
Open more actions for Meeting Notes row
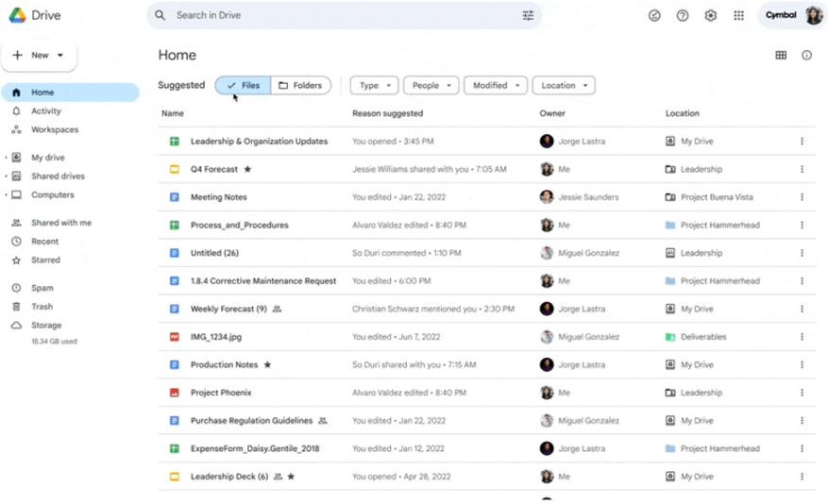pyautogui.click(x=802, y=197)
